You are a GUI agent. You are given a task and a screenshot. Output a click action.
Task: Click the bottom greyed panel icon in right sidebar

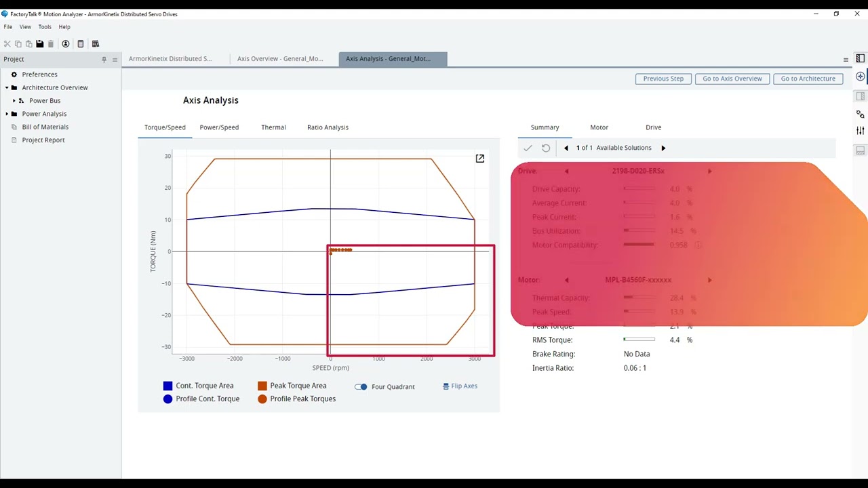click(x=861, y=150)
